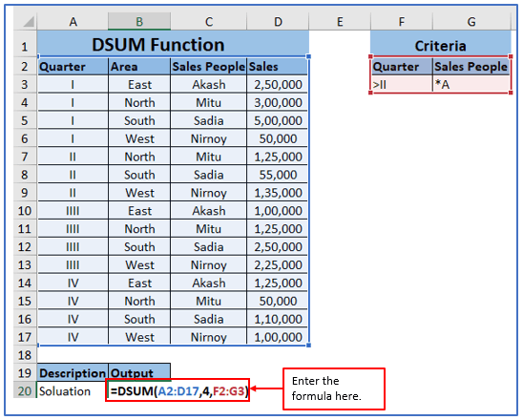Select column E header
The height and width of the screenshot is (420, 523).
coord(340,22)
